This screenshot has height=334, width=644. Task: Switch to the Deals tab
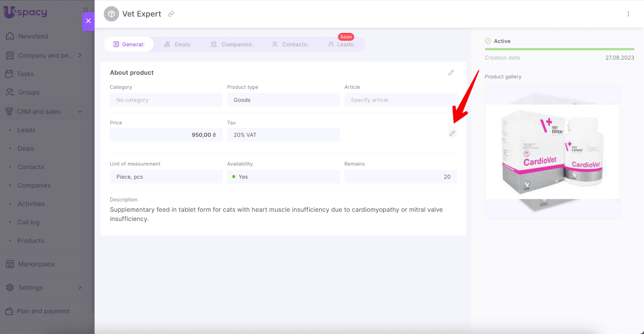coord(178,44)
